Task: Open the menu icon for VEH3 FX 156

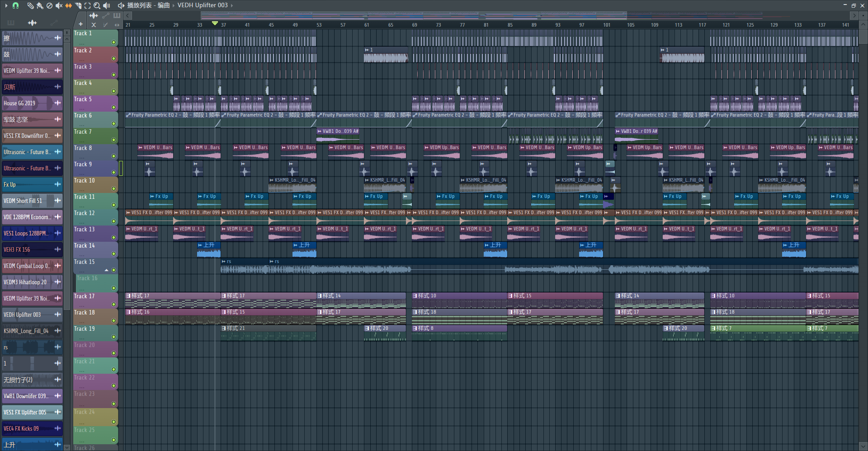Action: click(x=57, y=249)
